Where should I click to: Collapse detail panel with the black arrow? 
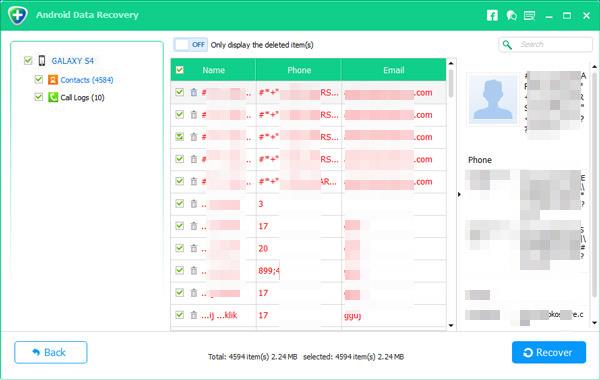(459, 194)
